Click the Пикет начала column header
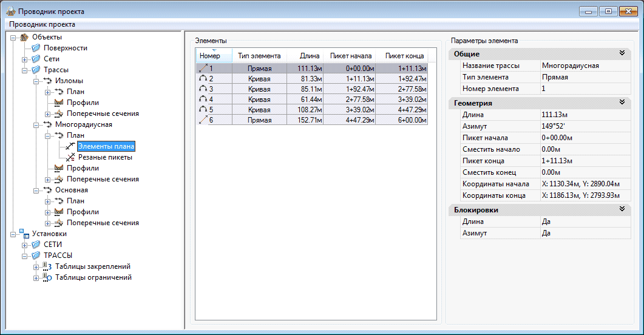 (350, 56)
